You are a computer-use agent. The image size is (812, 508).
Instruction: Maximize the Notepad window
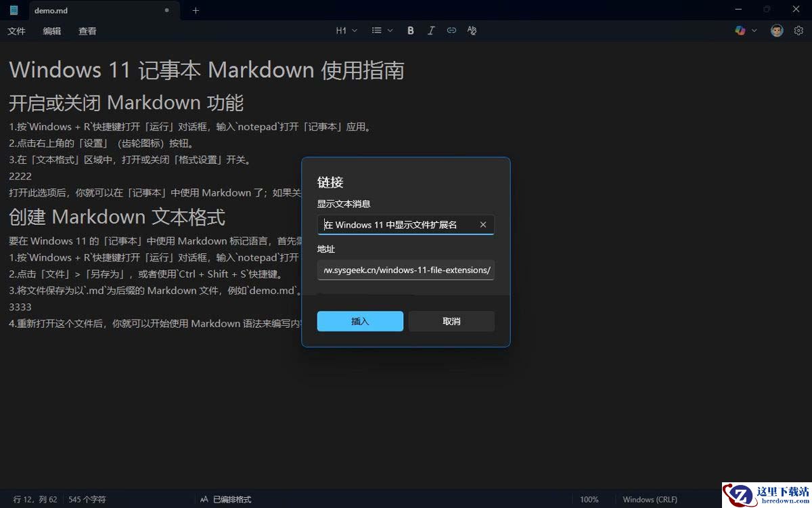point(767,9)
